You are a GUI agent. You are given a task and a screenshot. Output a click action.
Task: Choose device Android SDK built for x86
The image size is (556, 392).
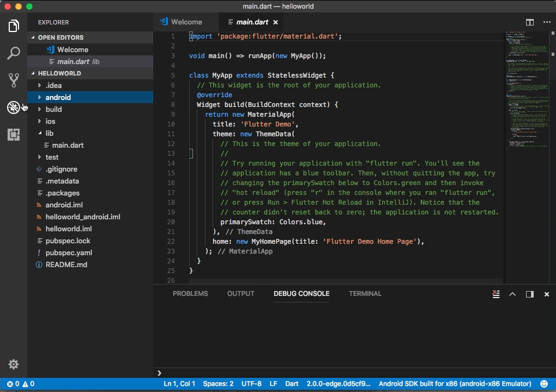455,384
